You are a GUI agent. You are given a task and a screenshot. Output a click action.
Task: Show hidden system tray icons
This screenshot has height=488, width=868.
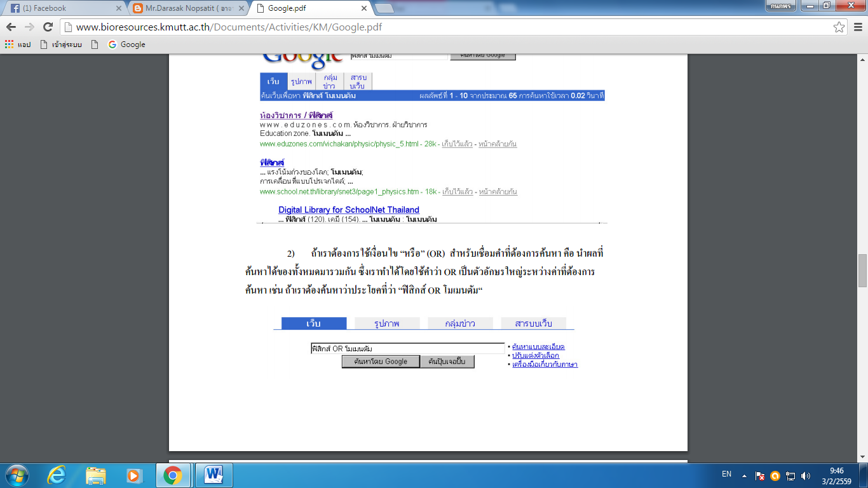[x=744, y=475]
